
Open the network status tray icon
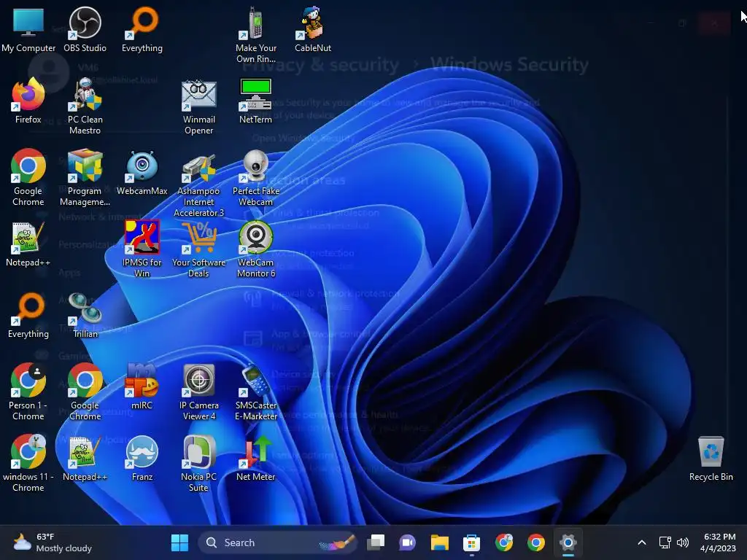click(665, 542)
